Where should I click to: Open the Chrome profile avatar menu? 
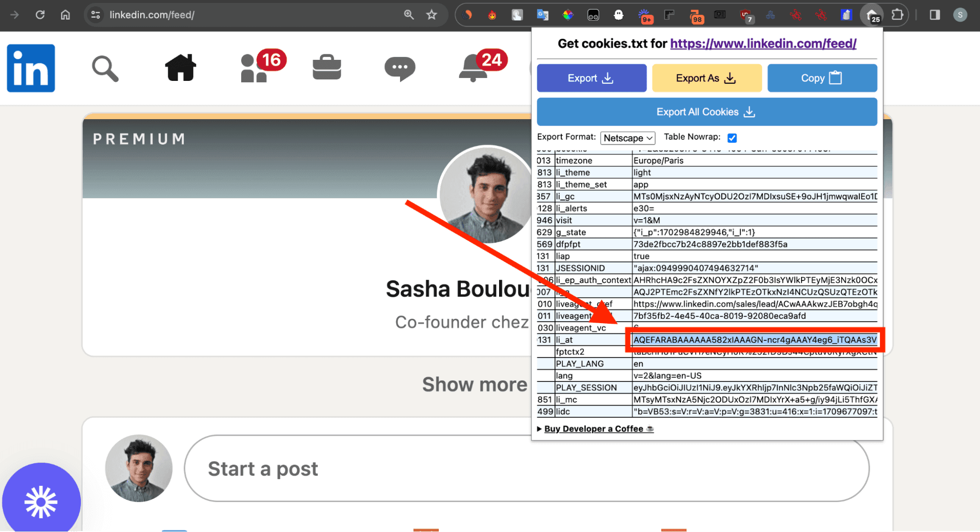pyautogui.click(x=960, y=15)
